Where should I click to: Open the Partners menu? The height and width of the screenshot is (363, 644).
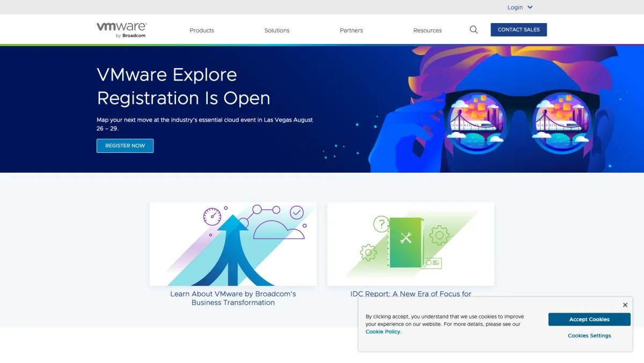(x=352, y=31)
